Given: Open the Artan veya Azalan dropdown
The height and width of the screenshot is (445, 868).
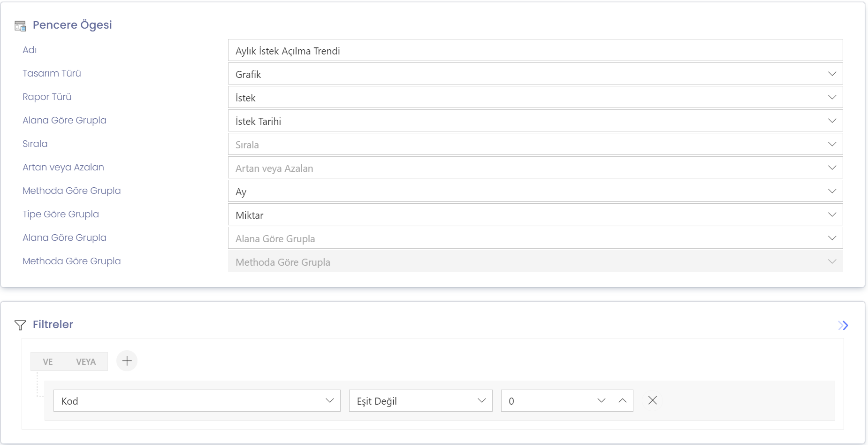Looking at the screenshot, I should click(535, 168).
